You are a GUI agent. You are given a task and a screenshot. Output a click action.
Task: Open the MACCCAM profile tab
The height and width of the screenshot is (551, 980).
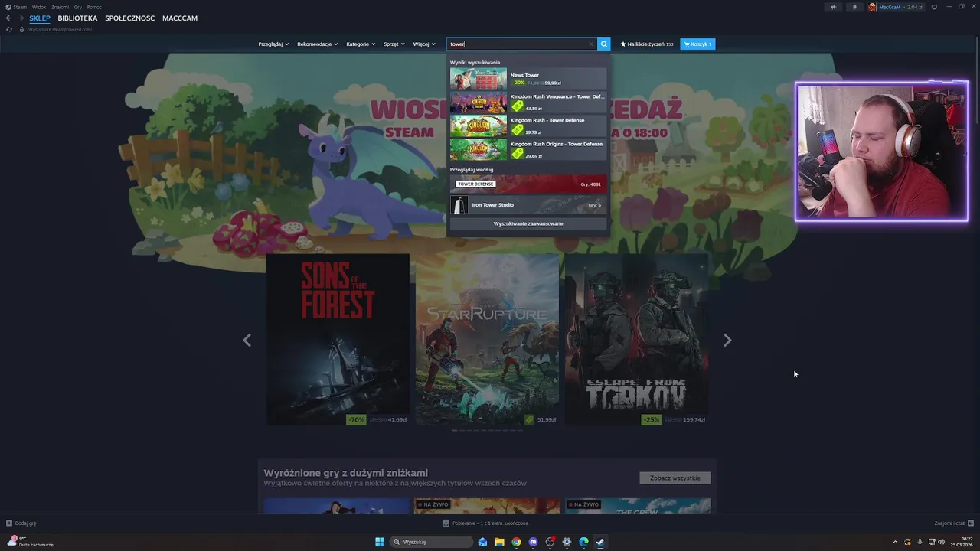[180, 18]
